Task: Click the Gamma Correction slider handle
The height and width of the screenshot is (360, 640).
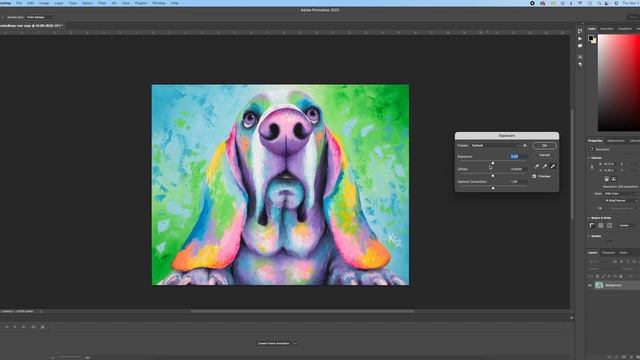Action: pos(493,188)
